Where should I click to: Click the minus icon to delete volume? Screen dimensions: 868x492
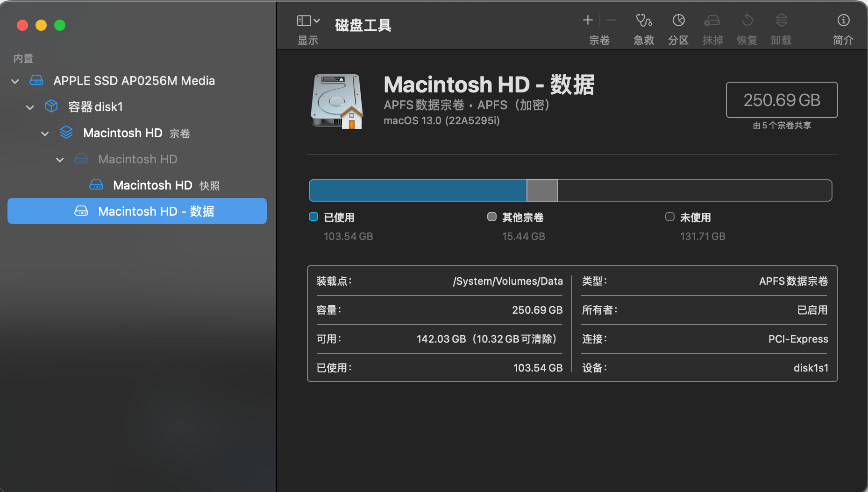click(x=611, y=20)
